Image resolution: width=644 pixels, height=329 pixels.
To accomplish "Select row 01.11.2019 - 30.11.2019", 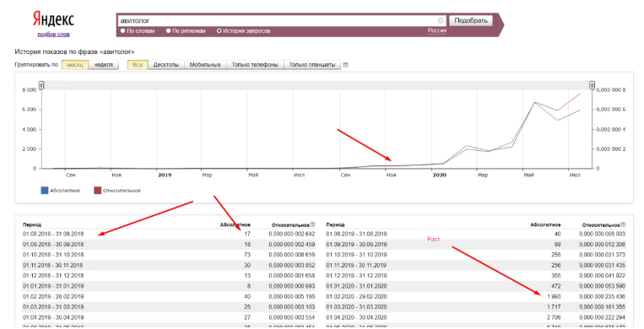I will coord(475,266).
